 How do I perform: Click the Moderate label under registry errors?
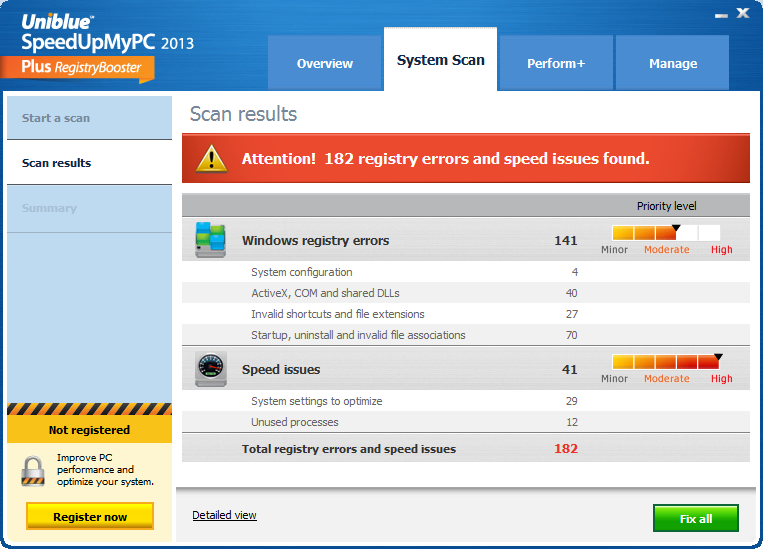(x=667, y=249)
